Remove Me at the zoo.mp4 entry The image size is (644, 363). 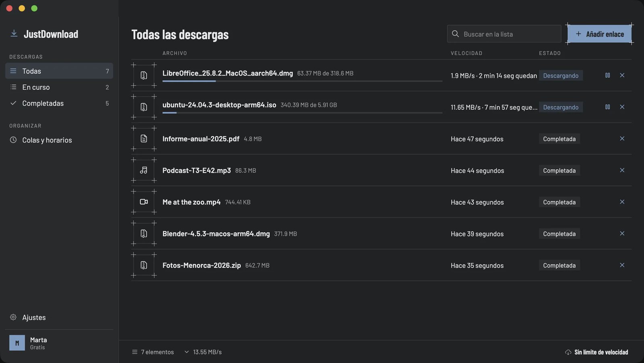tap(622, 202)
